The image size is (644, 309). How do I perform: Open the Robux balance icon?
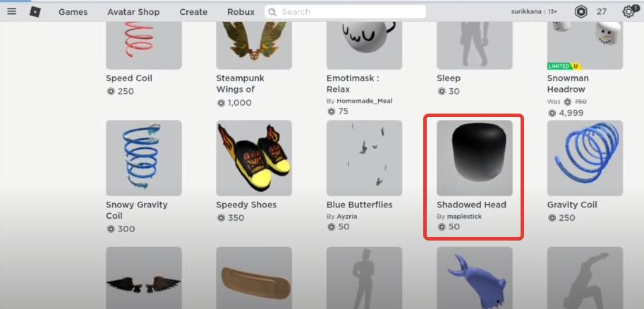click(x=581, y=12)
